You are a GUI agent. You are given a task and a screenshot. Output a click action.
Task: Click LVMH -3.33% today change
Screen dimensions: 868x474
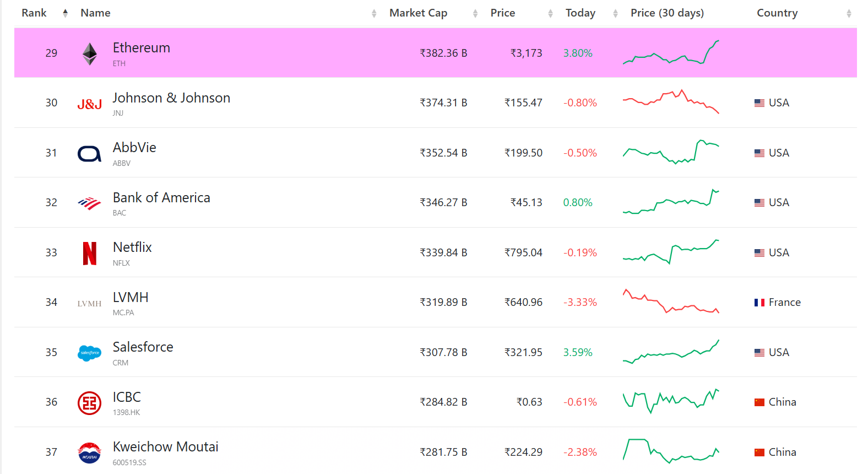(x=580, y=302)
